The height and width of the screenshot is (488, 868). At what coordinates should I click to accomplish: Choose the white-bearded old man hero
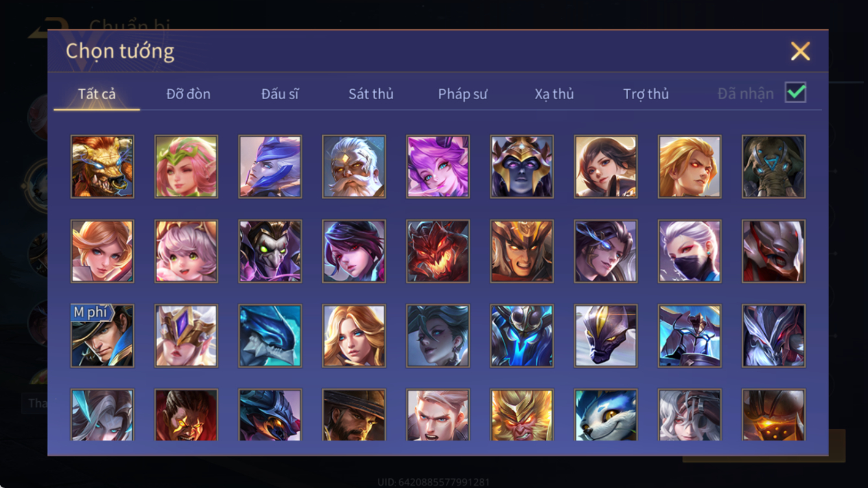[354, 167]
